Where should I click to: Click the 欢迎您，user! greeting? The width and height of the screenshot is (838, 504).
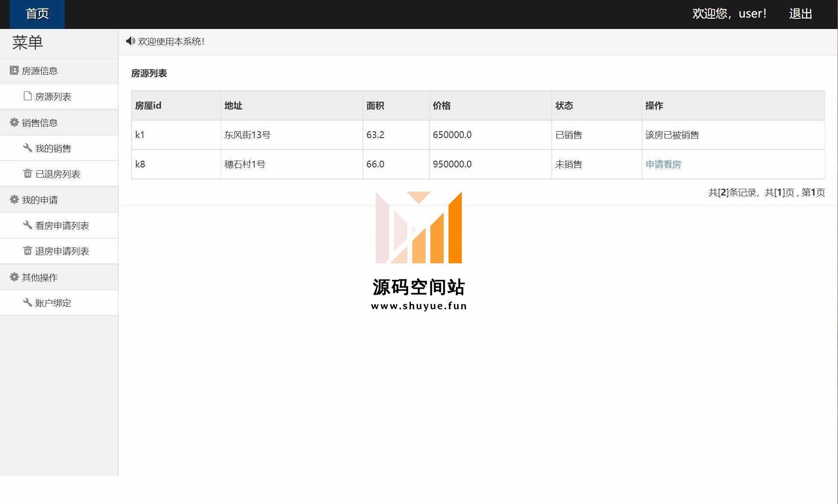coord(729,14)
